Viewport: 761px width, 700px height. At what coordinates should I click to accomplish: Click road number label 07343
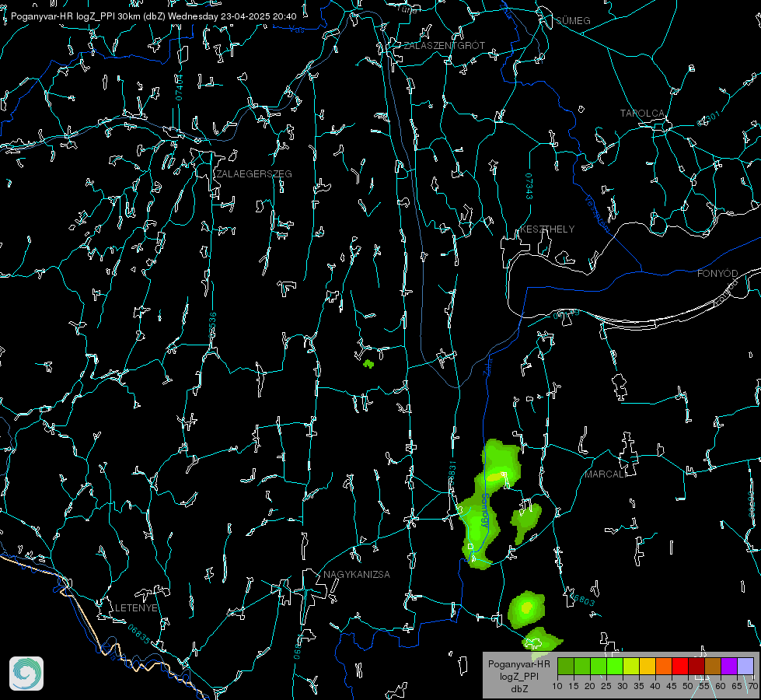[529, 187]
